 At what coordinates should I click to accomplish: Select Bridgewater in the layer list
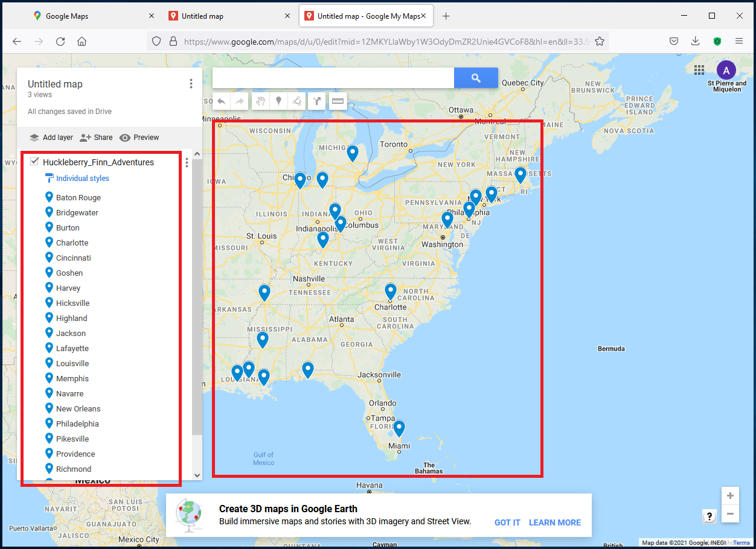pos(77,212)
